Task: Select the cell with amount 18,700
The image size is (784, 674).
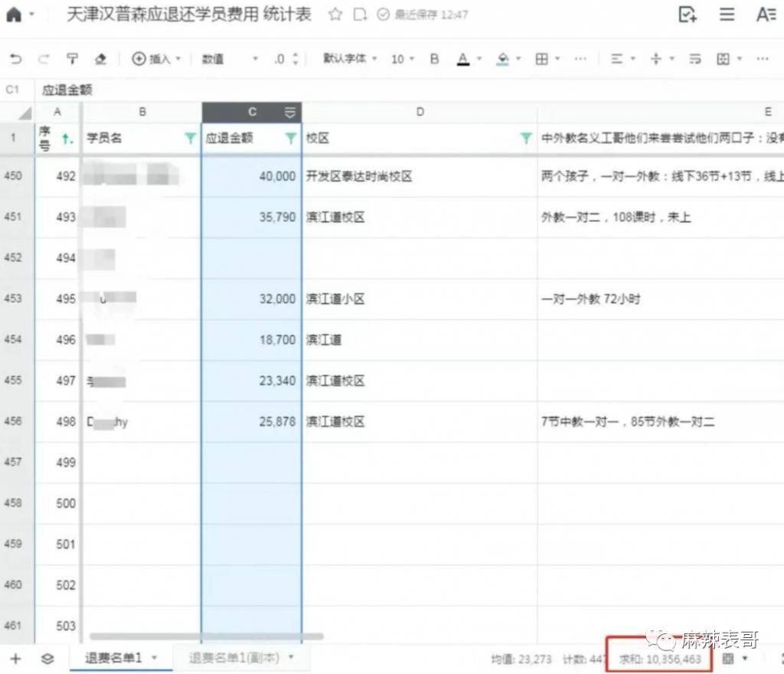Action: [x=251, y=340]
